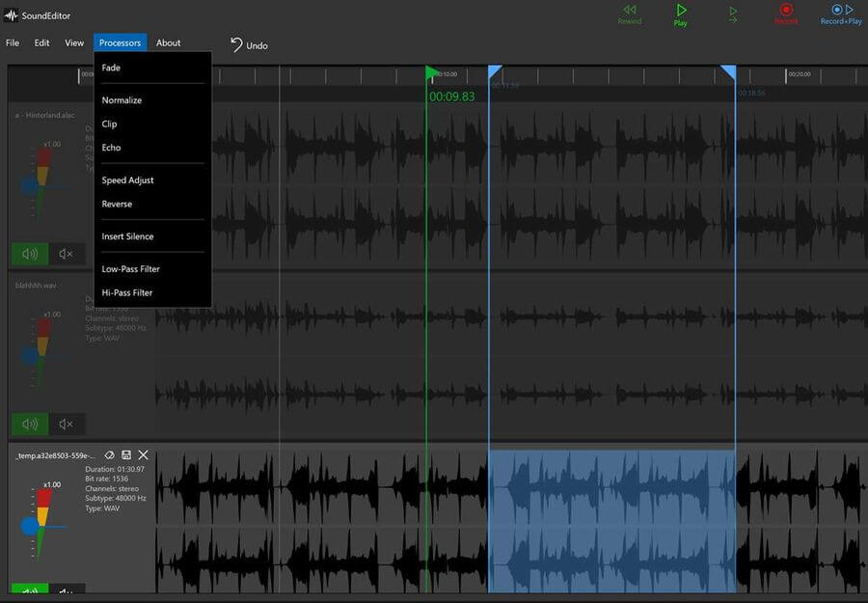Click Channels: stereo on _temp track
The height and width of the screenshot is (603, 868).
[112, 489]
